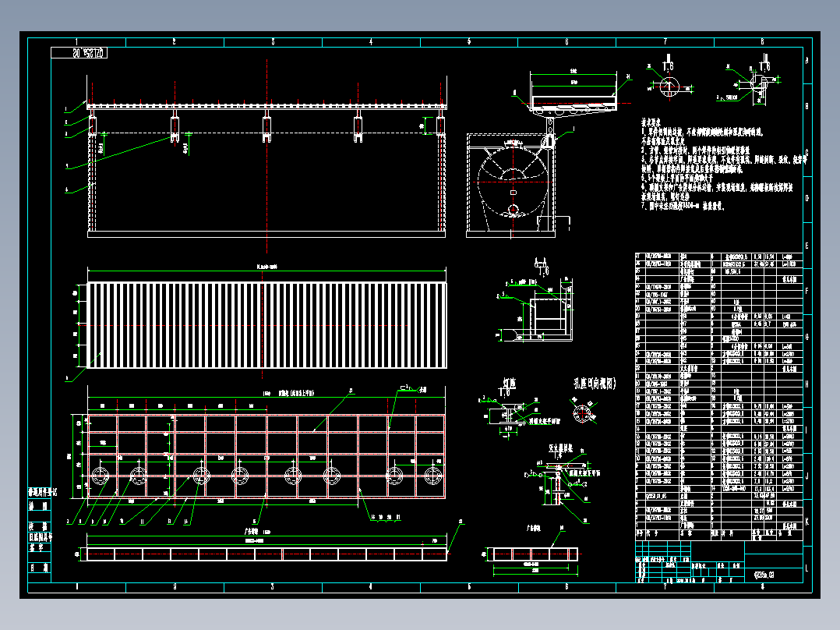This screenshot has width=840, height=630.
Task: Click the 校描 label in left margin
Action: pos(39,526)
